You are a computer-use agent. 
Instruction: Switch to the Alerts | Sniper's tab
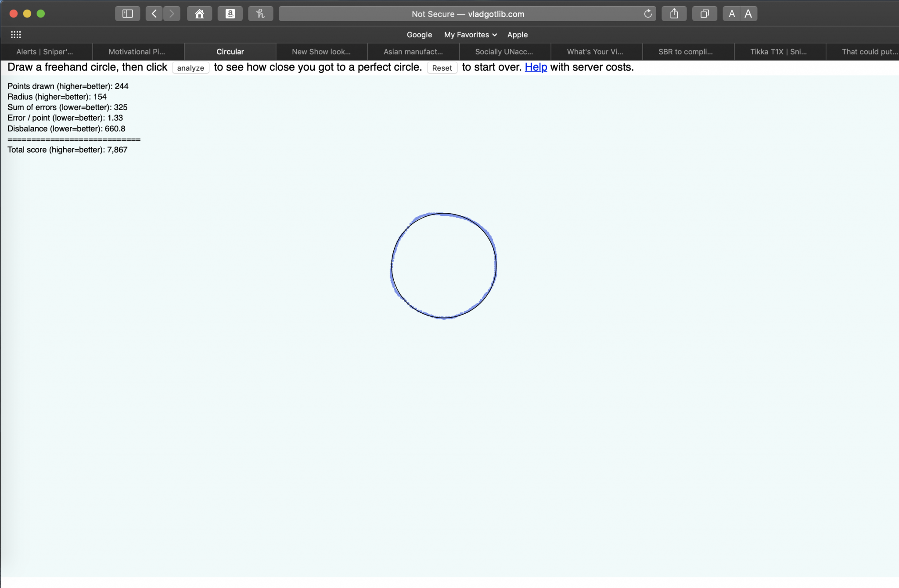click(x=47, y=52)
